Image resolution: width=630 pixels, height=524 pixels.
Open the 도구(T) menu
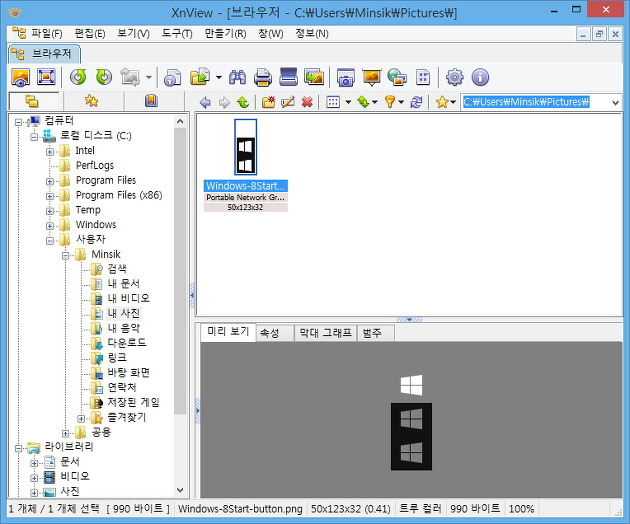coord(177,33)
